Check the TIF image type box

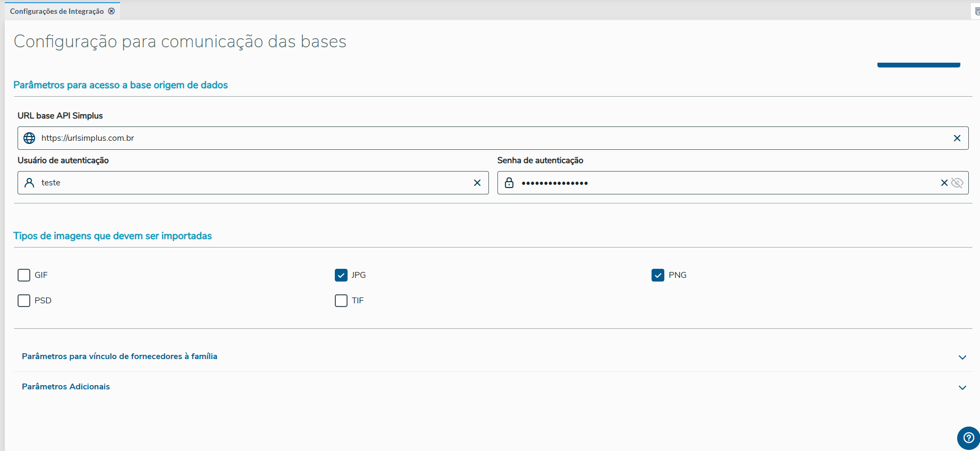click(x=341, y=301)
